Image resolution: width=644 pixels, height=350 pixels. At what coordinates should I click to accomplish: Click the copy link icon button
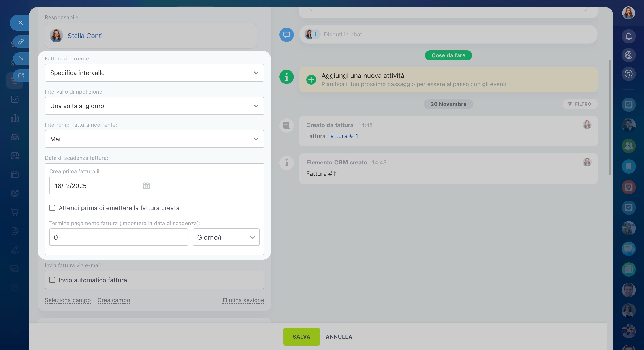coord(21,41)
